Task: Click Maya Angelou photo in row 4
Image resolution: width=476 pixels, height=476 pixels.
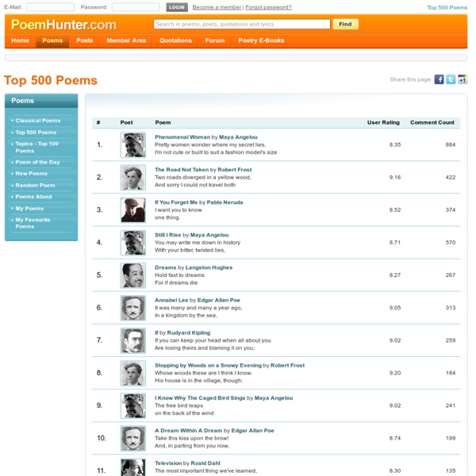Action: (133, 243)
